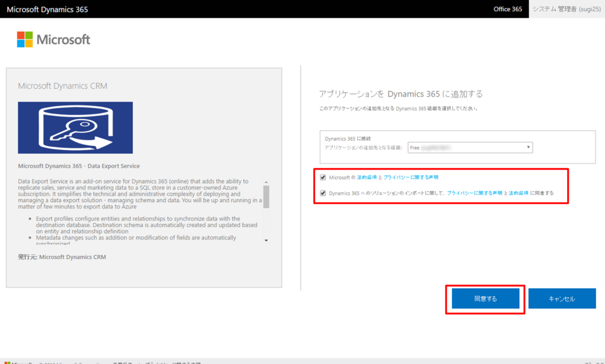This screenshot has height=364, width=605.
Task: Open 法的条項 link in solution import row
Action: click(x=518, y=193)
